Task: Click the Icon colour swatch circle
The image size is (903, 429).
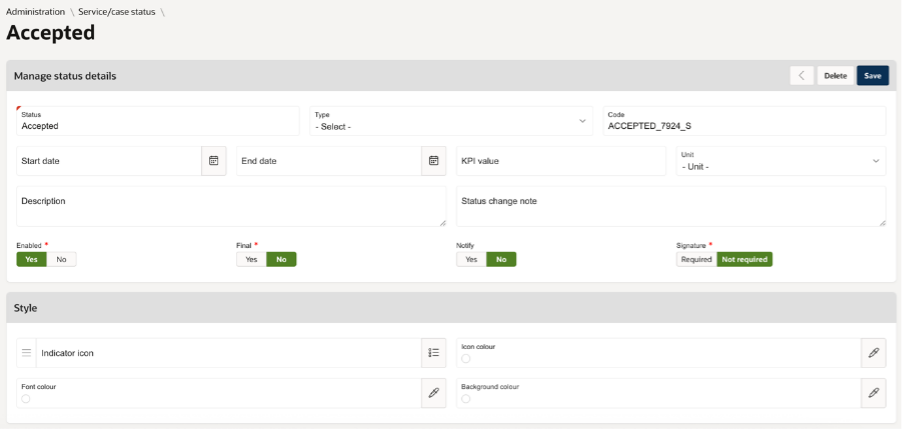Action: pyautogui.click(x=466, y=358)
